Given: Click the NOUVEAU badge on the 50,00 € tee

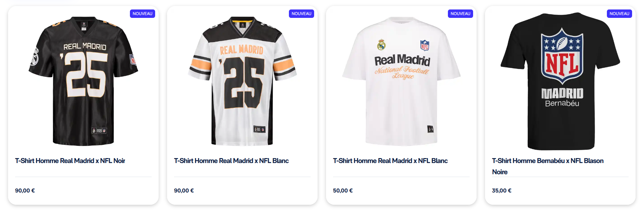Looking at the screenshot, I should [461, 14].
